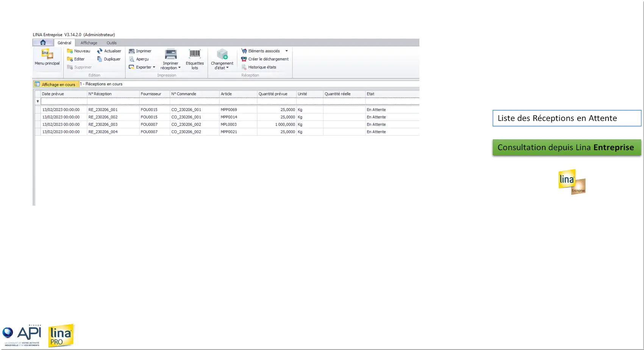Screen dimensions: 644x350
Task: Click the Groupe API logo
Action: 22,335
